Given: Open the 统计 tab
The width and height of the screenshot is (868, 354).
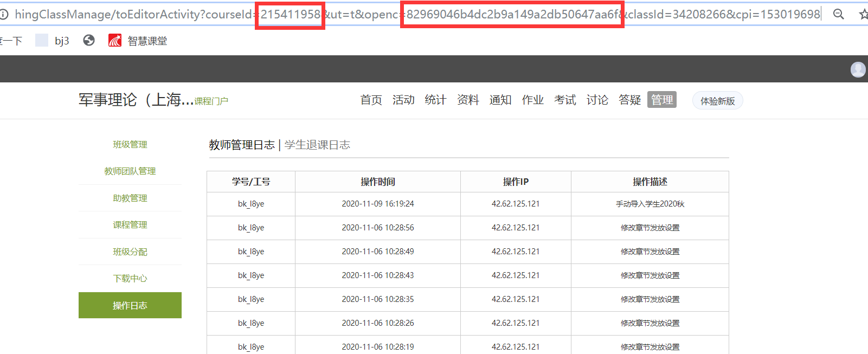Looking at the screenshot, I should pyautogui.click(x=435, y=100).
